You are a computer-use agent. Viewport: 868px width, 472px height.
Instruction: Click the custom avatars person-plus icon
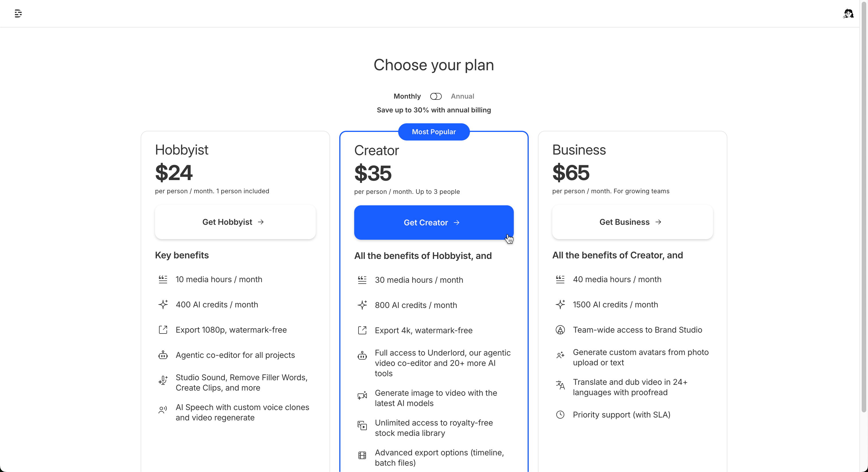click(560, 355)
